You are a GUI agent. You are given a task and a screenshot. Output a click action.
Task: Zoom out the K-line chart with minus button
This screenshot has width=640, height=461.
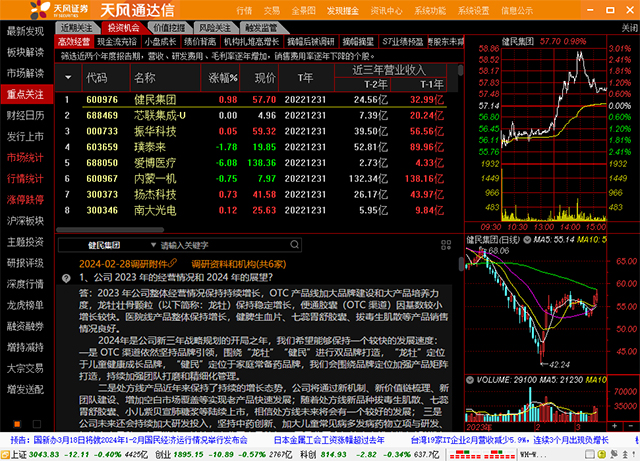(x=631, y=426)
